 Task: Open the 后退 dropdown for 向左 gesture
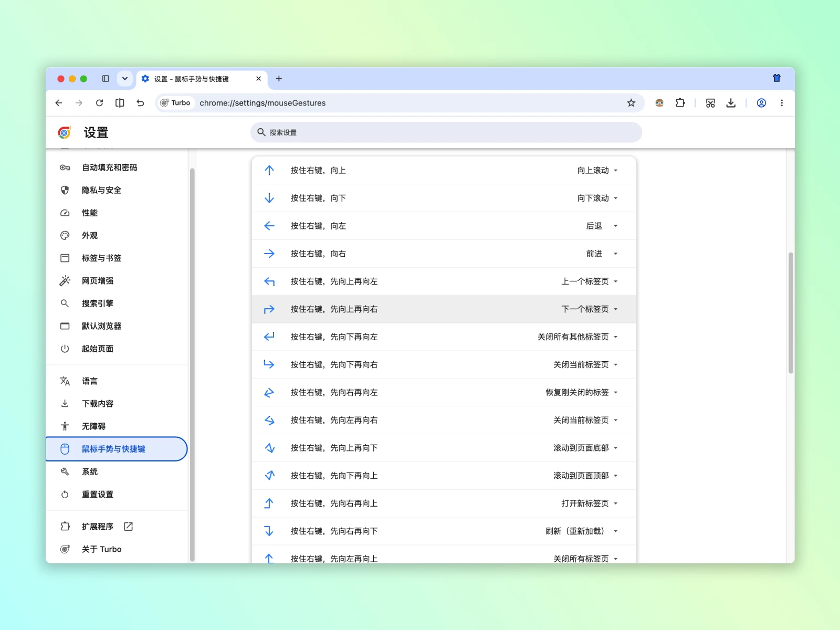coord(602,226)
